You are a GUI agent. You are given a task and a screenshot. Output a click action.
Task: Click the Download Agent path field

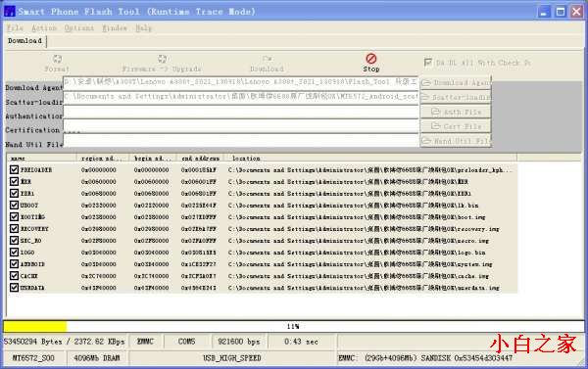coord(241,82)
